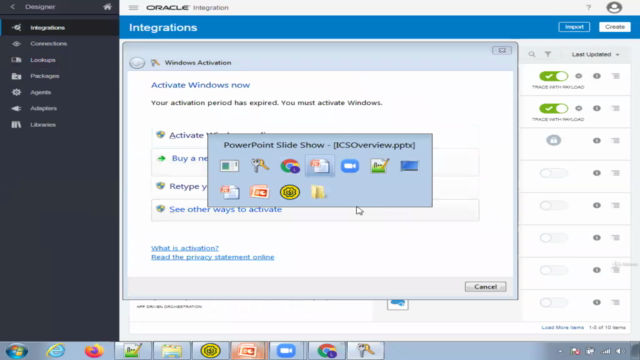The height and width of the screenshot is (360, 640).
Task: Activate the fifth row integration switch
Action: point(553,205)
